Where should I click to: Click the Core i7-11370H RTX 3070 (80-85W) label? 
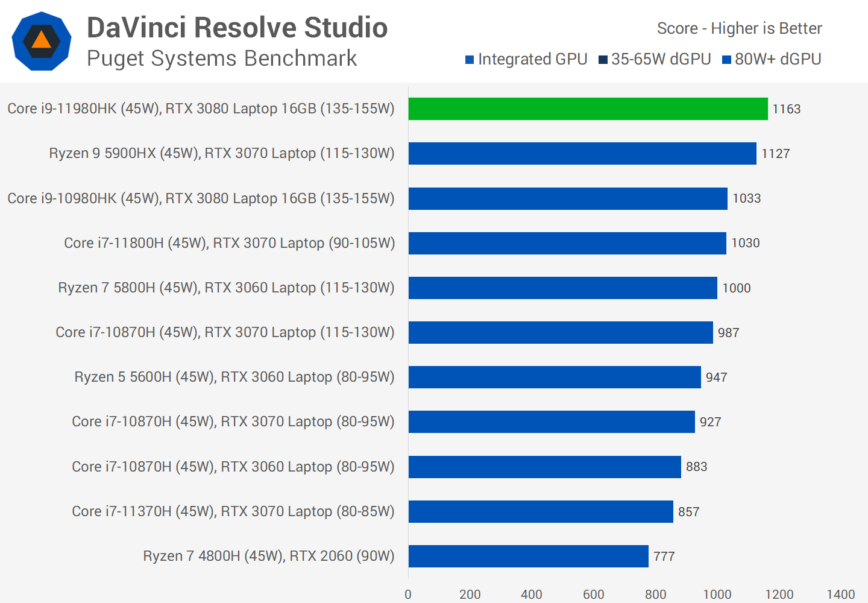(233, 512)
